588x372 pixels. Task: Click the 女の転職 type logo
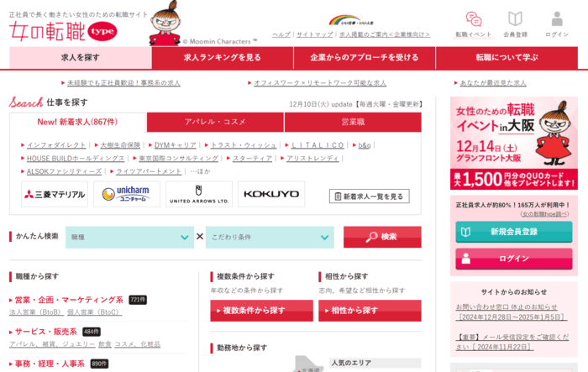(63, 29)
